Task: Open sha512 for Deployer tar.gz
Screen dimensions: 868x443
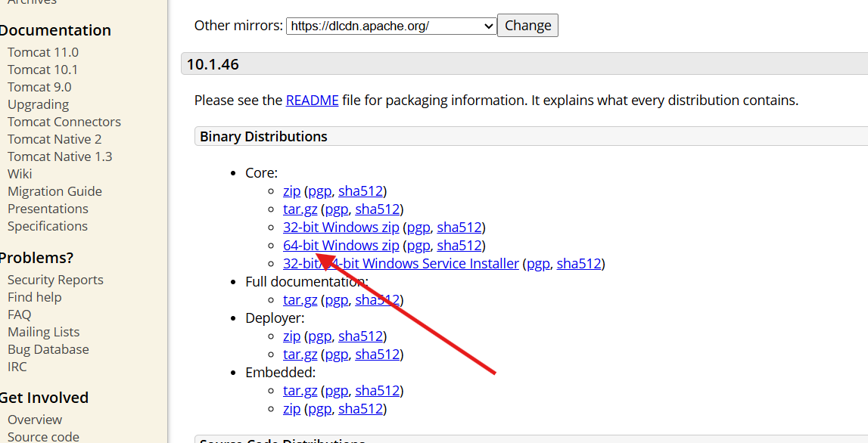Action: pos(378,355)
